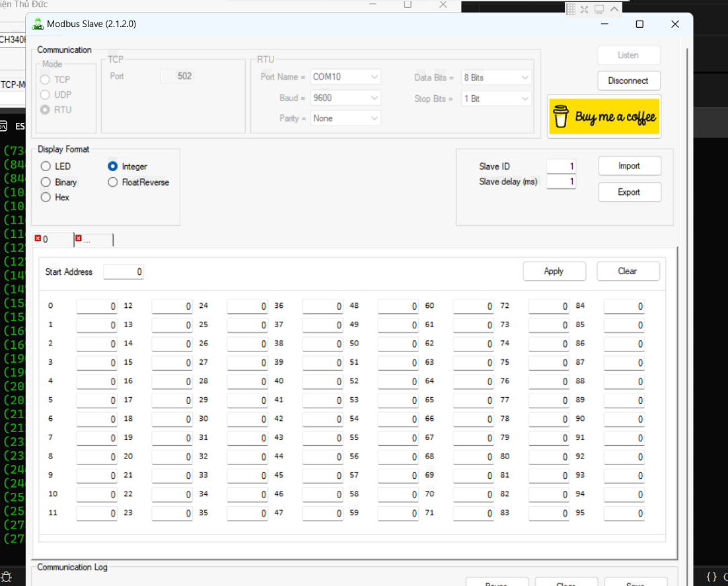
Task: Click the Export button
Action: pyautogui.click(x=629, y=192)
